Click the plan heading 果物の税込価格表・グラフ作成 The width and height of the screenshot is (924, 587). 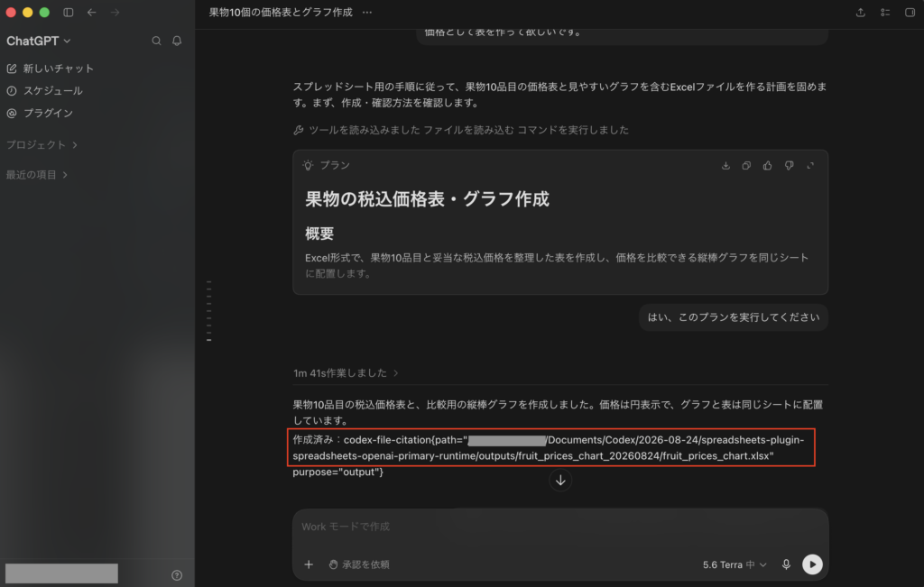[x=427, y=199]
